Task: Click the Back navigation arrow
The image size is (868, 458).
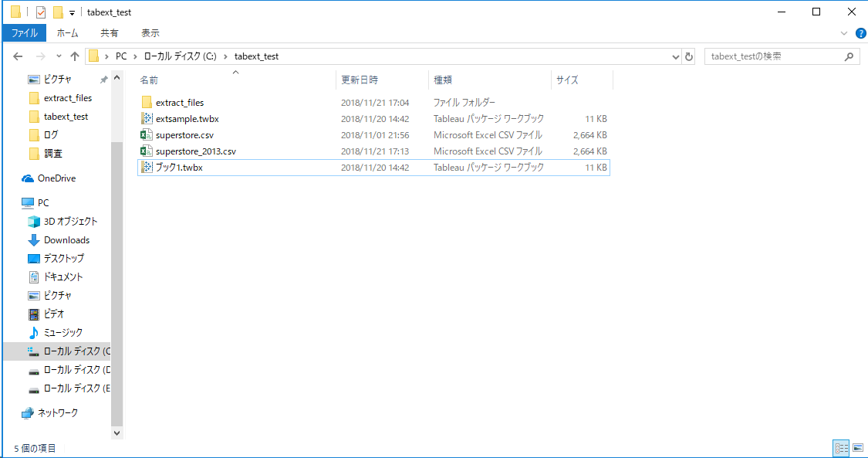Action: [x=18, y=56]
